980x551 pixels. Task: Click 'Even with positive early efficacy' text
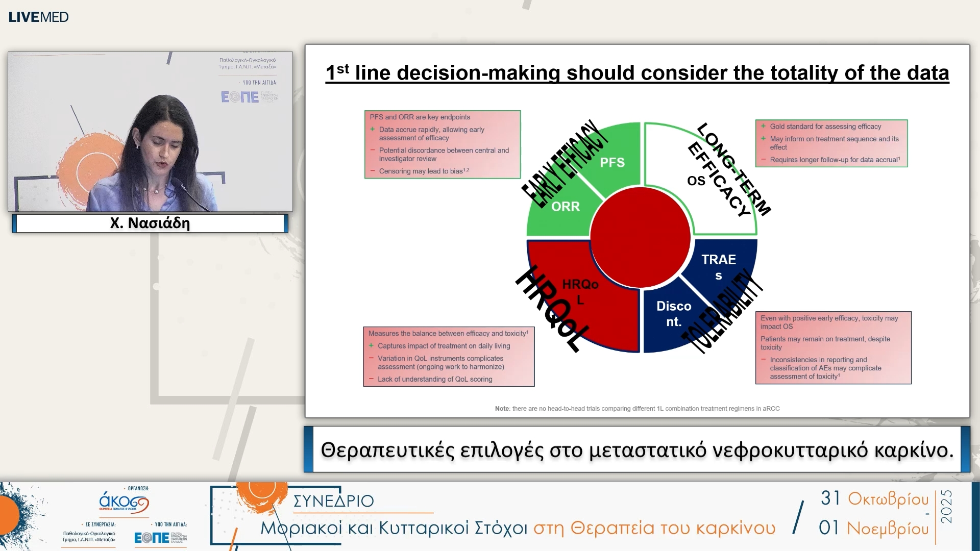tap(829, 322)
